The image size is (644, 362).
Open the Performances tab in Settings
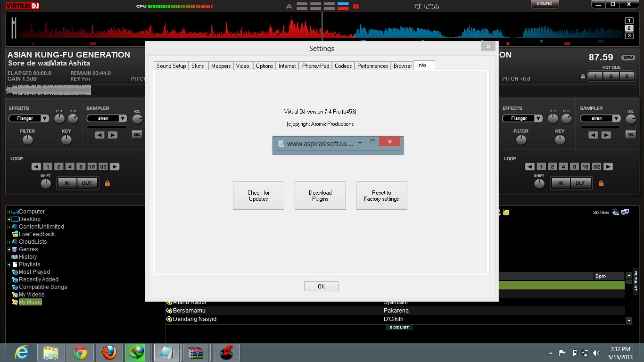(x=372, y=66)
